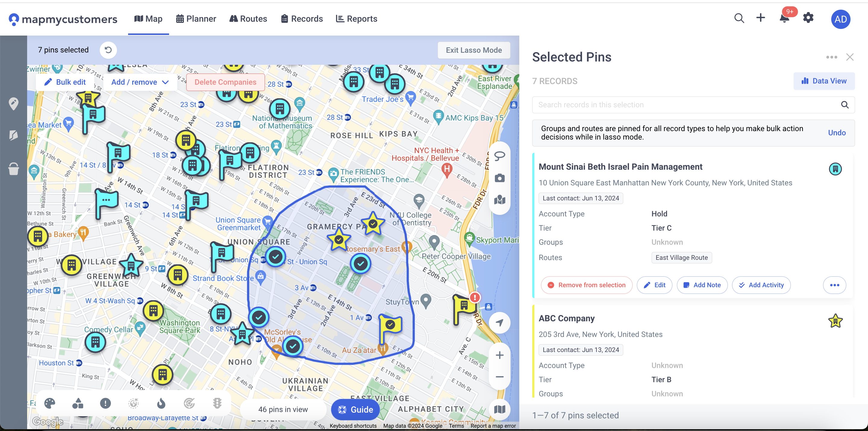Viewport: 868px width, 431px height.
Task: Add Activity to Mount Sinai record
Action: [x=761, y=285]
